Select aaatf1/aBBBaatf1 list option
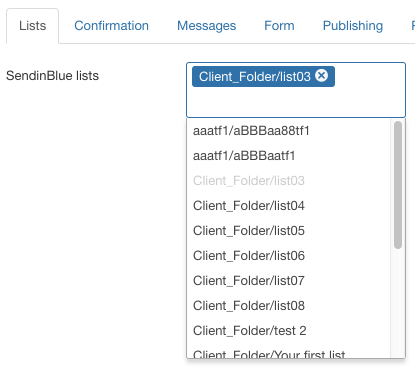This screenshot has height=370, width=415. pyautogui.click(x=288, y=156)
